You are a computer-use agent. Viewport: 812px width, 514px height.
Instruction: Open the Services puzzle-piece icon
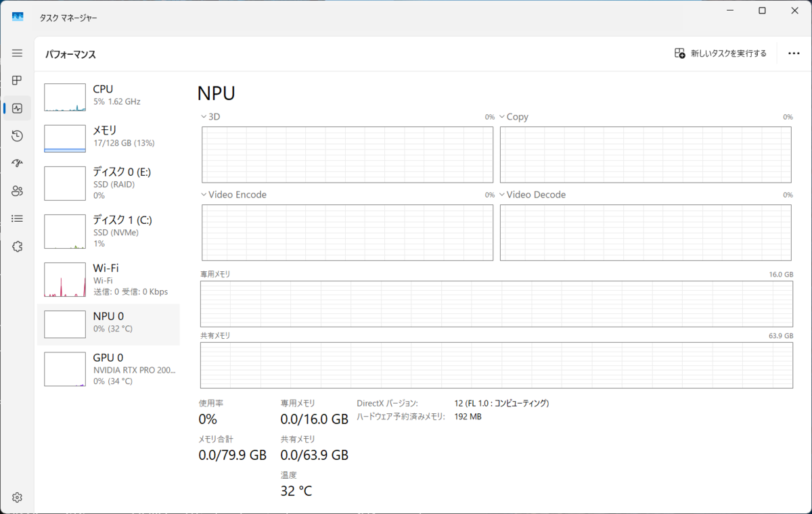(x=17, y=246)
